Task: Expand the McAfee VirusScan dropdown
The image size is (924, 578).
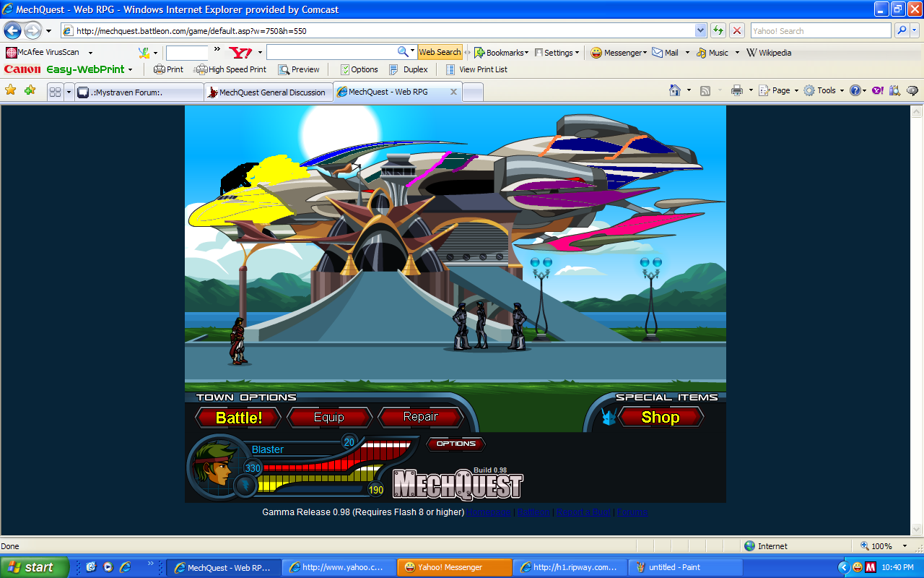Action: (90, 53)
